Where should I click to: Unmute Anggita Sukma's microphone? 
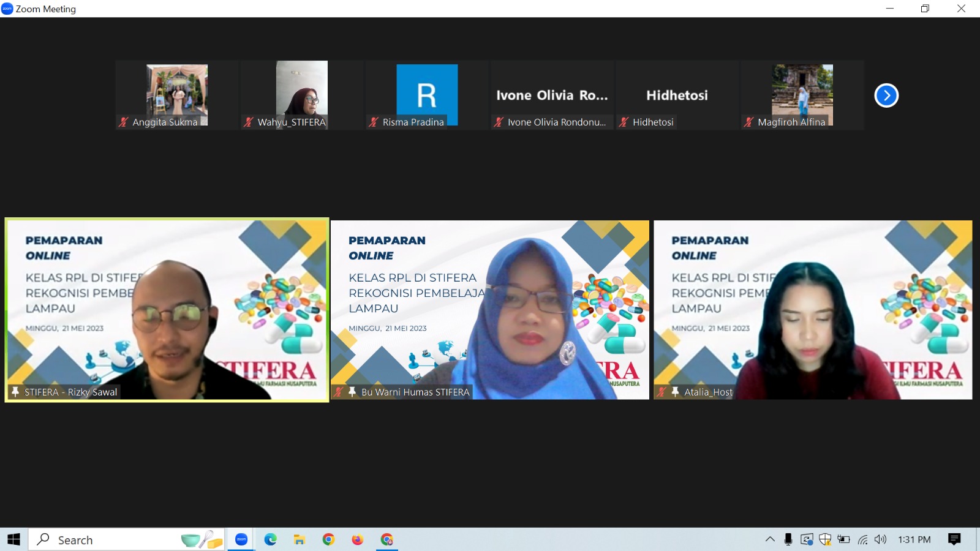pos(124,122)
